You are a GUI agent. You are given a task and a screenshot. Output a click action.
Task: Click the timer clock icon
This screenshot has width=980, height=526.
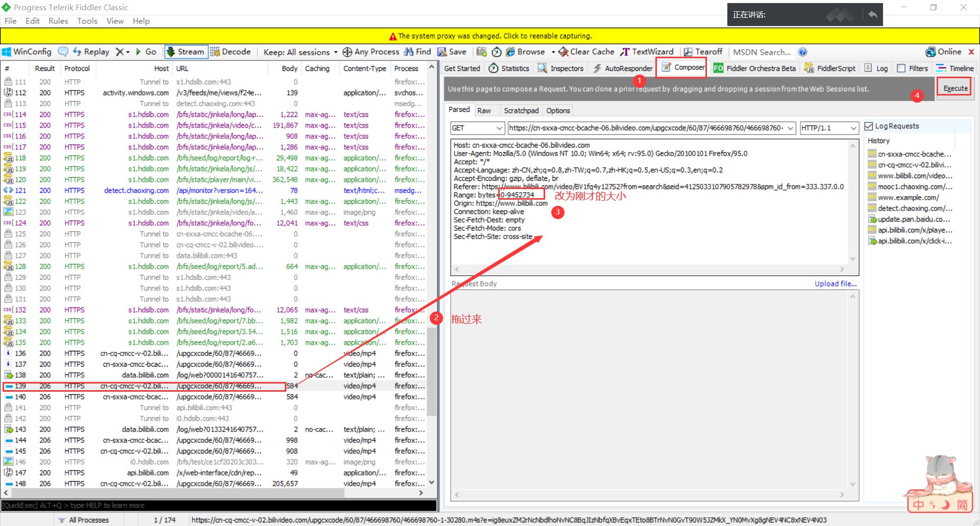497,52
